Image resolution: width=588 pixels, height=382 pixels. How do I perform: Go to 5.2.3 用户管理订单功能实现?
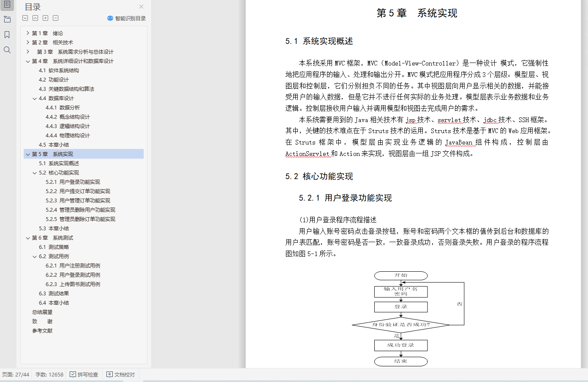click(78, 200)
